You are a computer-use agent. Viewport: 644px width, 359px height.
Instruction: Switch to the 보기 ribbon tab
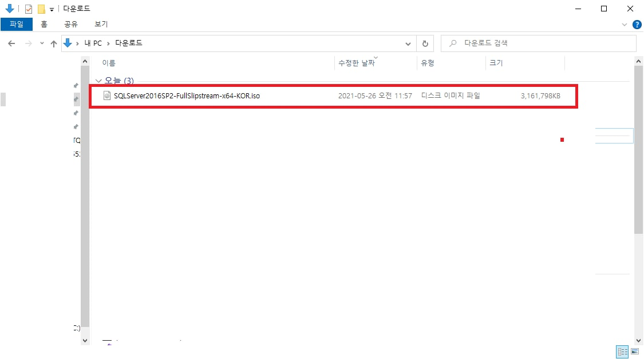101,24
